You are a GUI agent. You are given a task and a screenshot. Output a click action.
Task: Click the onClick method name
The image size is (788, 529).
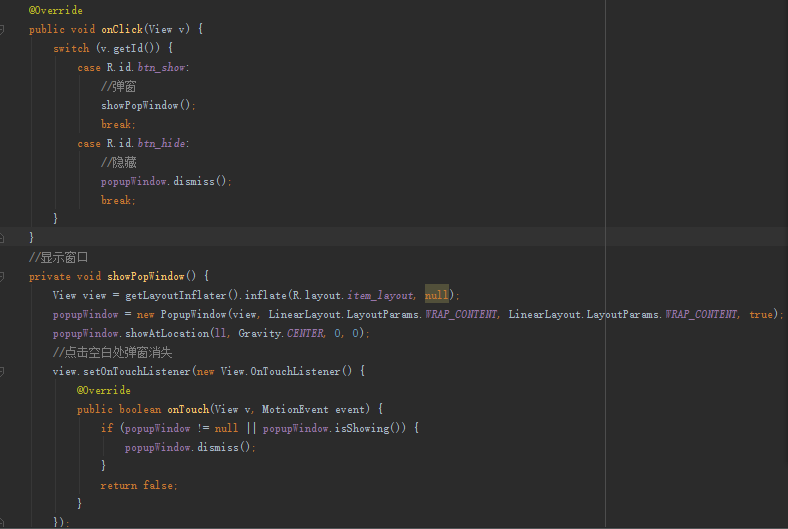tap(122, 29)
